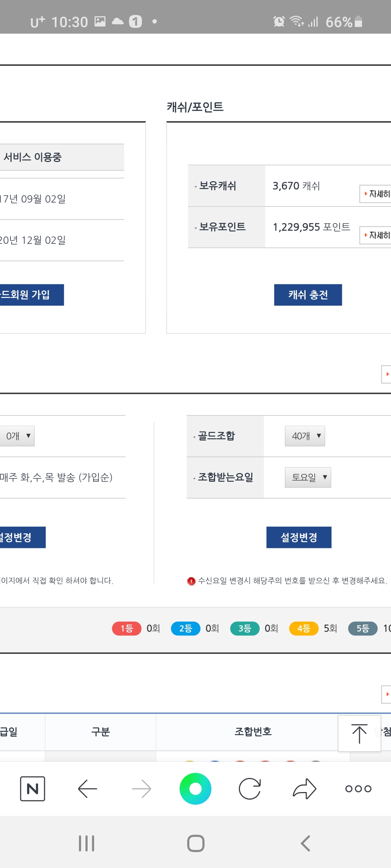Viewport: 391px width, 868px height.
Task: Expand the 0개 count dropdown
Action: 17,436
